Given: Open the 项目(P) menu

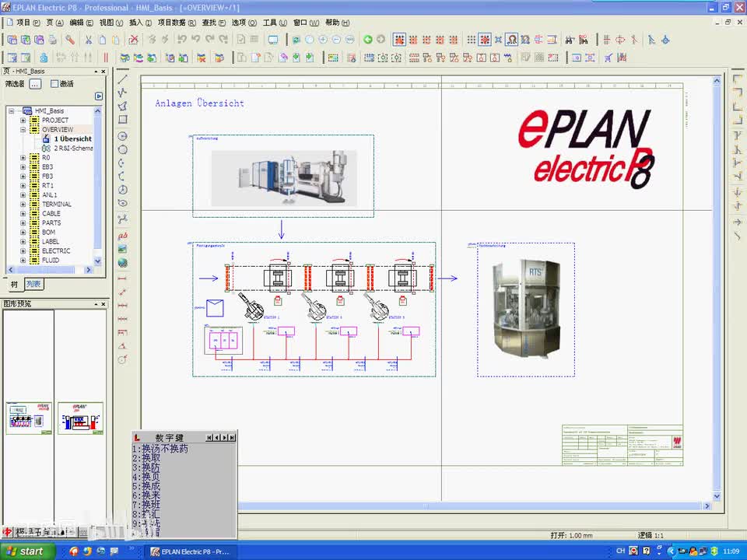Looking at the screenshot, I should 28,23.
